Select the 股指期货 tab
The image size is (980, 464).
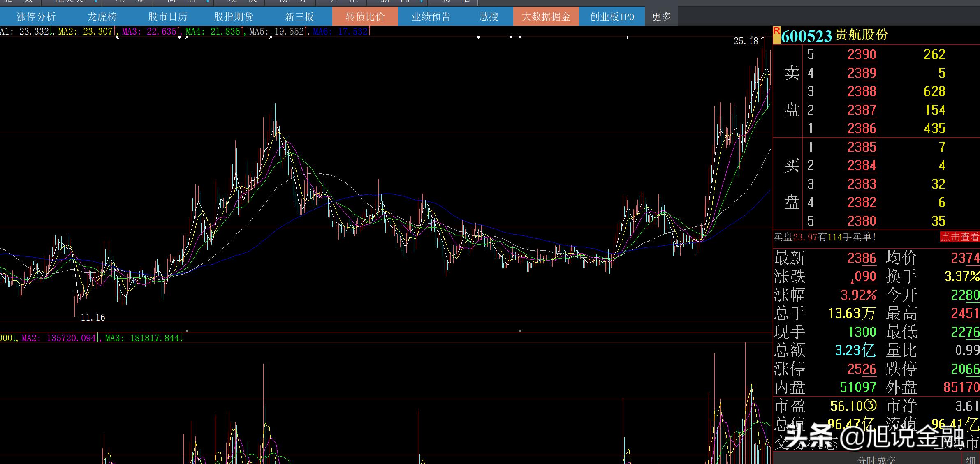coord(234,16)
